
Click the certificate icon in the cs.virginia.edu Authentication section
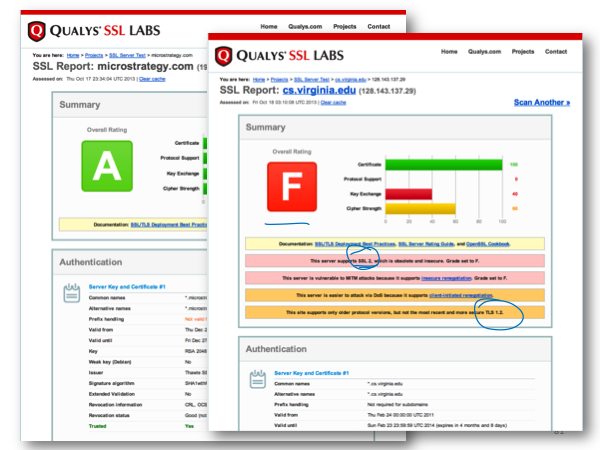(258, 379)
